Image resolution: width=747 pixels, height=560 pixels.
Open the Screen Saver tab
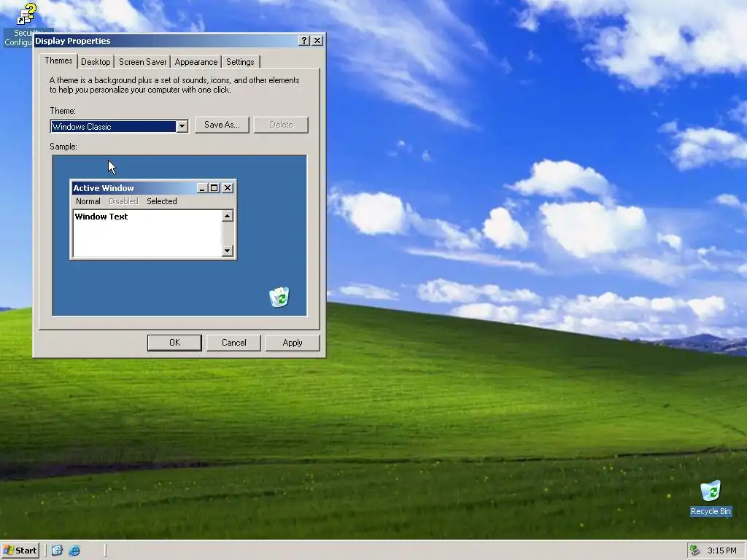[142, 62]
